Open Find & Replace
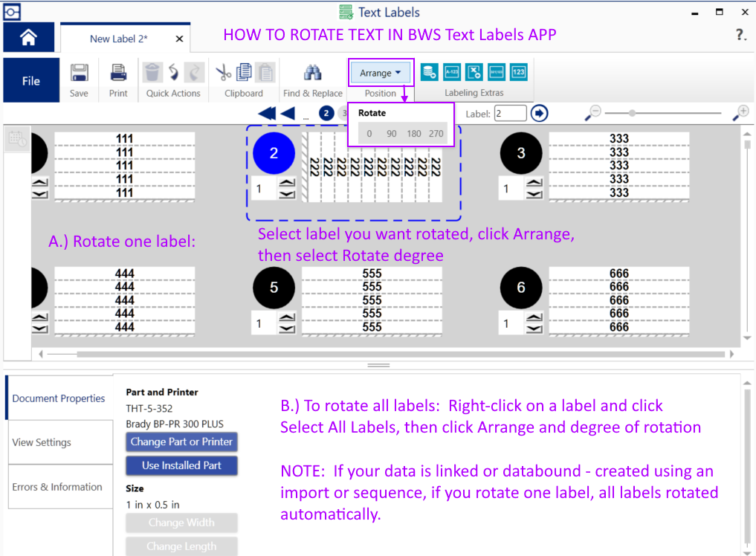 313,72
